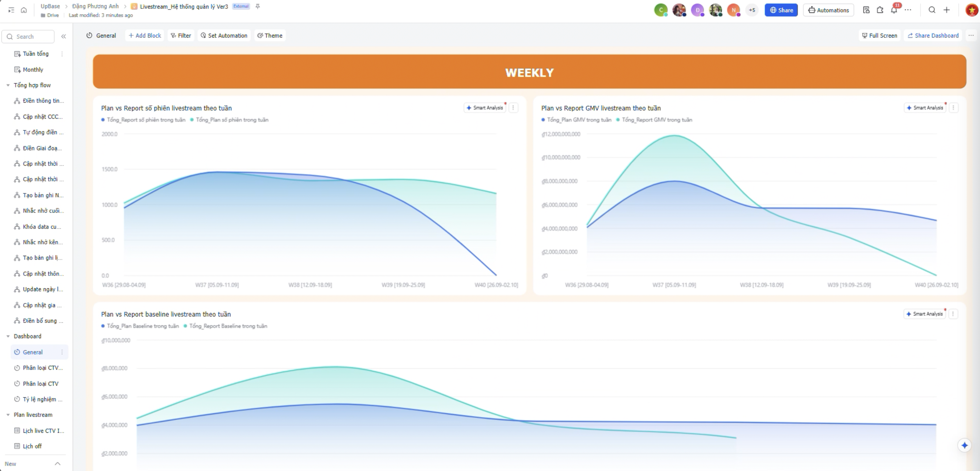The width and height of the screenshot is (980, 471).
Task: Collapse the sidebar with the double-chevron icon
Action: 63,36
